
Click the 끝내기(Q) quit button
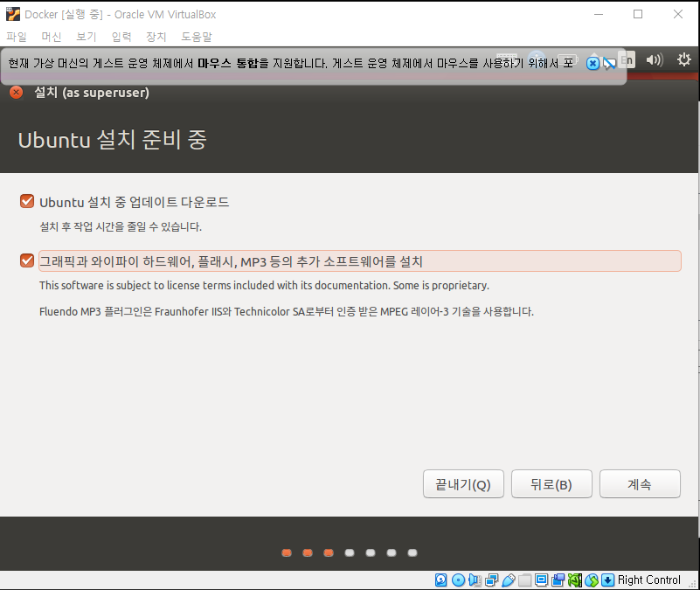coord(463,483)
